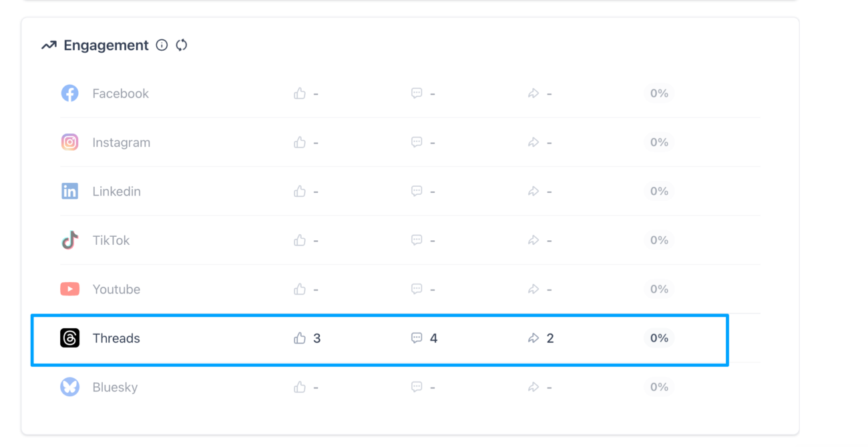Click the 0% badge for Instagram
Image resolution: width=868 pixels, height=447 pixels.
click(x=659, y=142)
